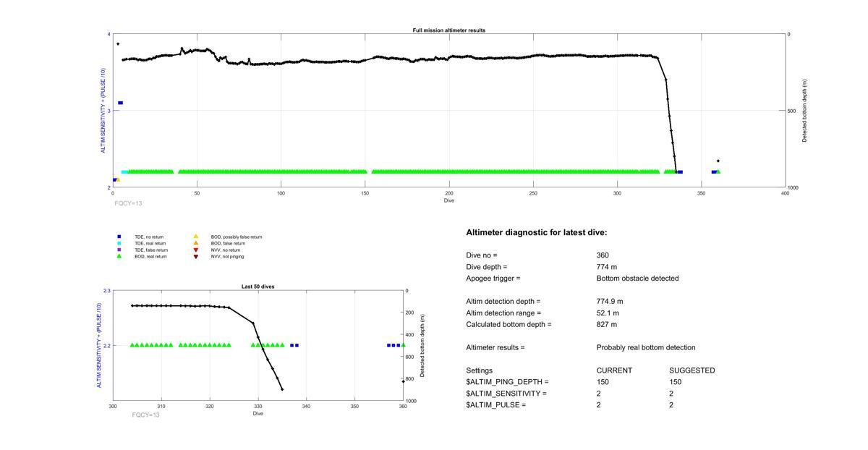868x450 pixels.
Task: Select legend label 'TDE, no return'
Action: point(149,237)
